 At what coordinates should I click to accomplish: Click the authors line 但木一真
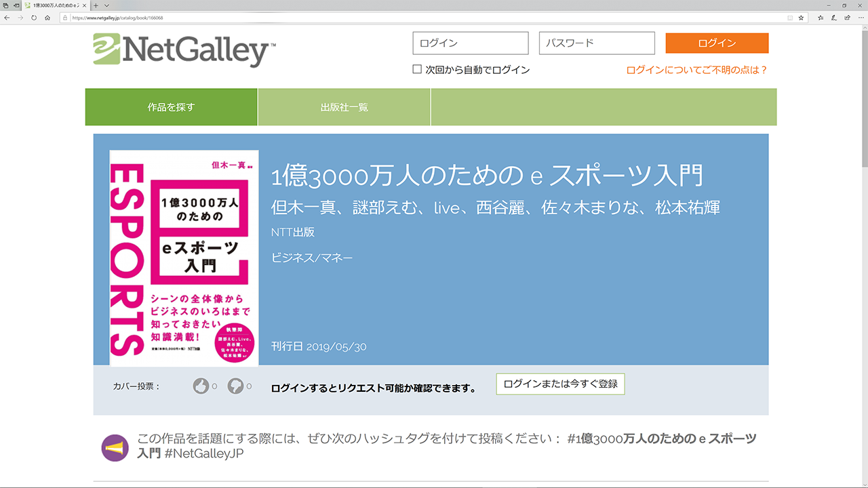click(x=496, y=207)
